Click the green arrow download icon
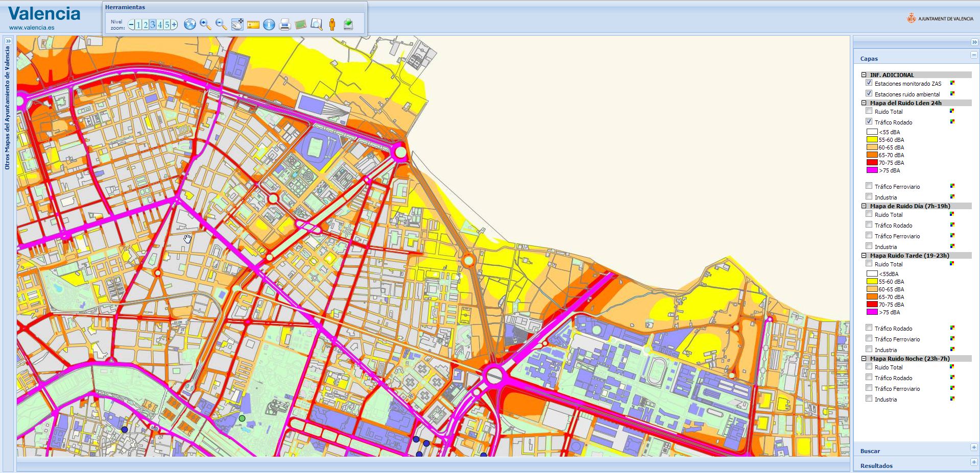Viewport: 980px width, 473px height. 348,24
